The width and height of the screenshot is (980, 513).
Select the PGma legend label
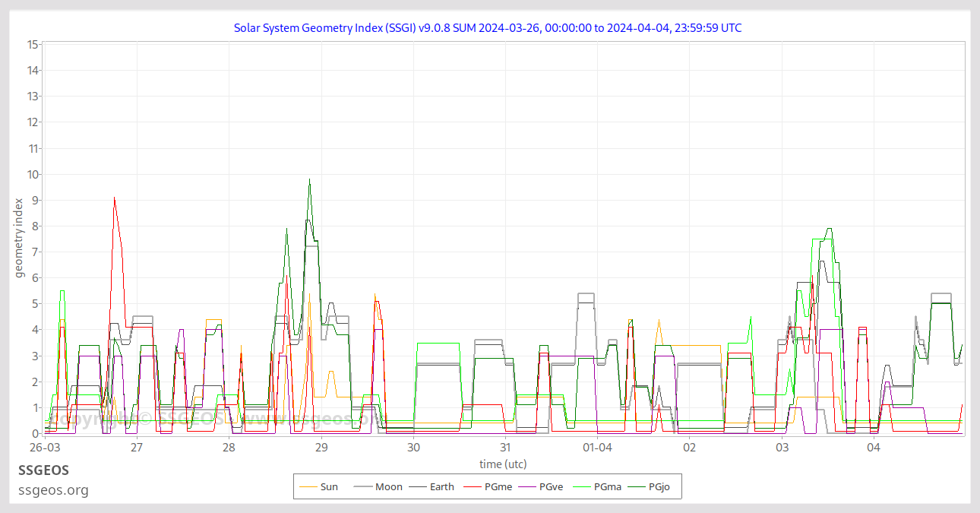(x=607, y=486)
